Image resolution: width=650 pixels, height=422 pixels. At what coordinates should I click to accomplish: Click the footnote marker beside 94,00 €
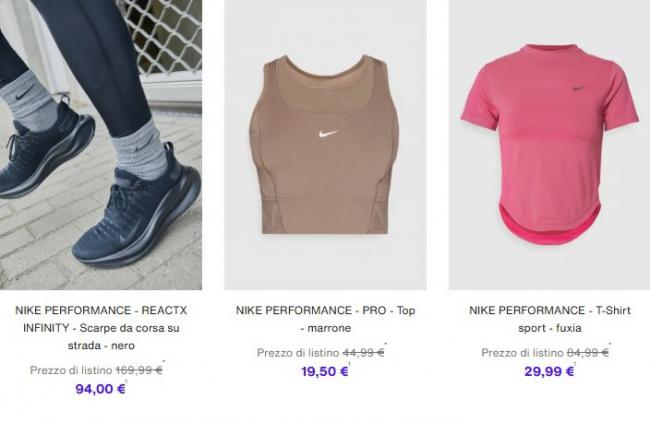(x=126, y=381)
